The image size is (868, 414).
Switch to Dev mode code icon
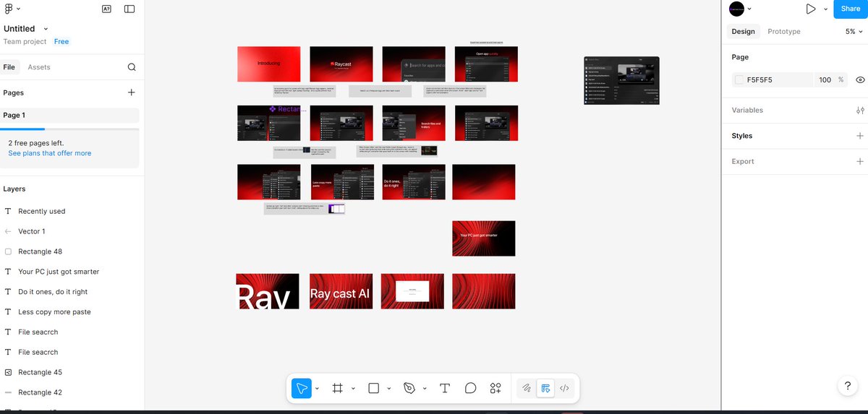tap(565, 388)
